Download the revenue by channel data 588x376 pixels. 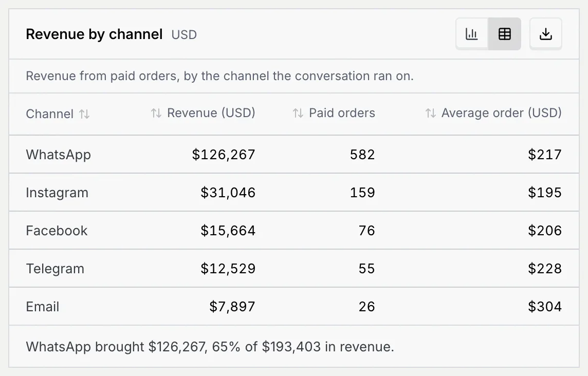pyautogui.click(x=546, y=34)
